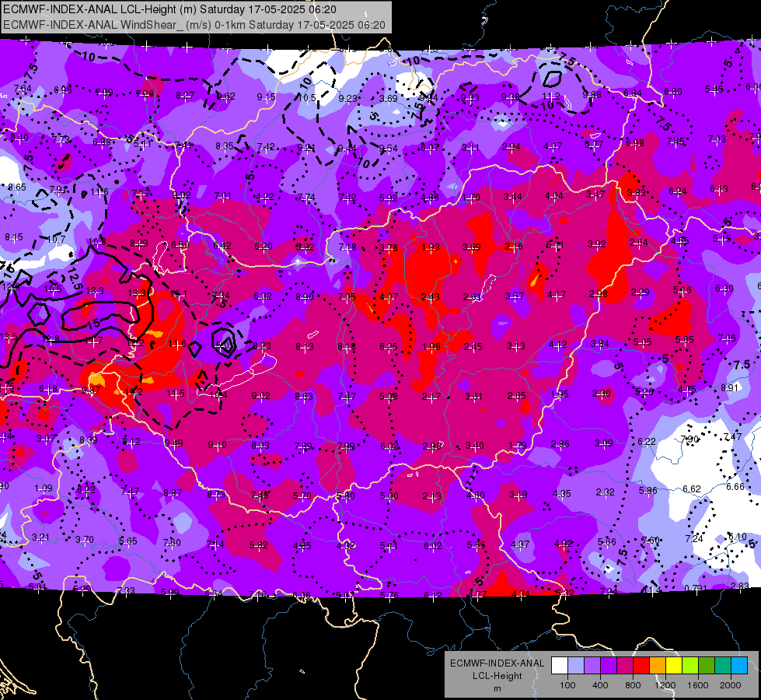This screenshot has width=761, height=700.
Task: Click the grid value 3.09
Action: click(604, 443)
